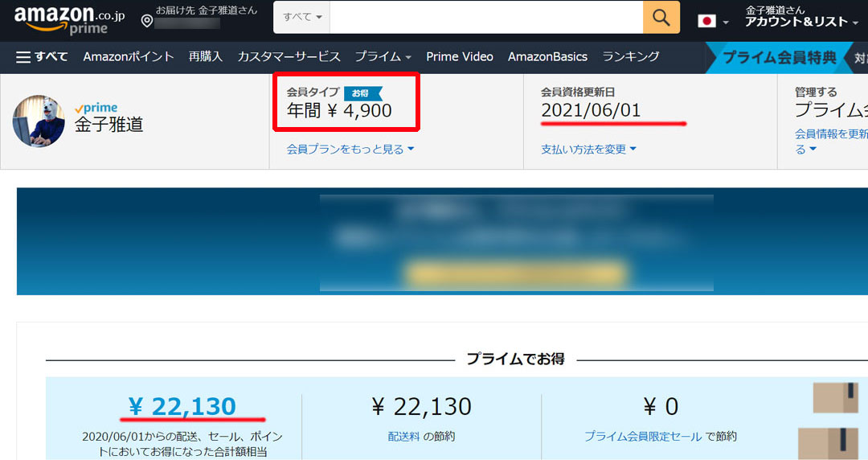Viewport: 868px width, 460px height.
Task: Click the prime checkmark badge above name
Action: [96, 108]
